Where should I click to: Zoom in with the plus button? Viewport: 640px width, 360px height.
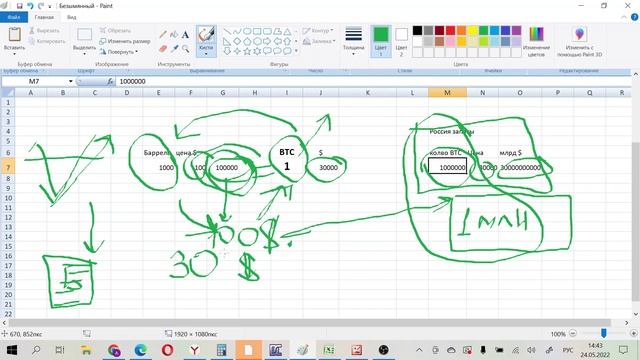click(633, 333)
